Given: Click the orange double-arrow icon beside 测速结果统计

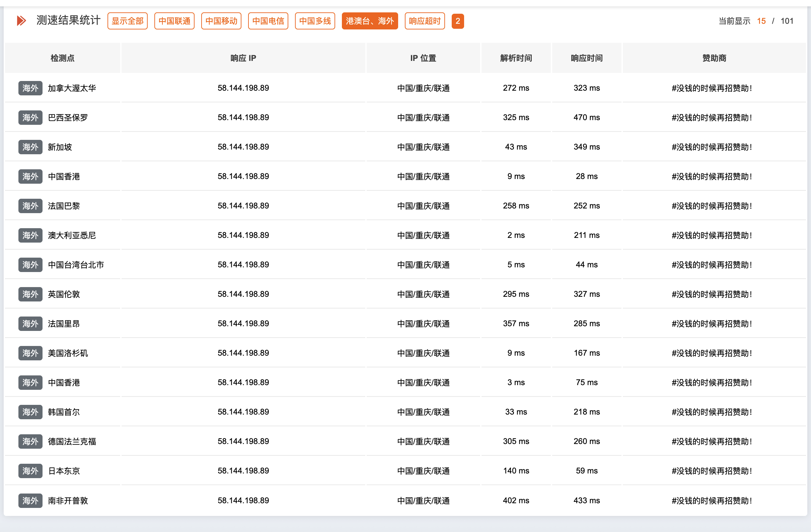Looking at the screenshot, I should [21, 21].
